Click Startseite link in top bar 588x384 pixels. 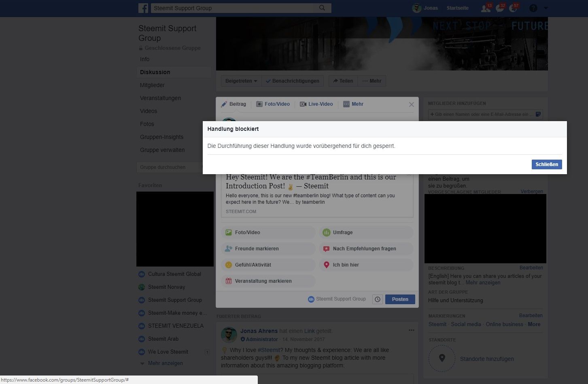[x=458, y=8]
